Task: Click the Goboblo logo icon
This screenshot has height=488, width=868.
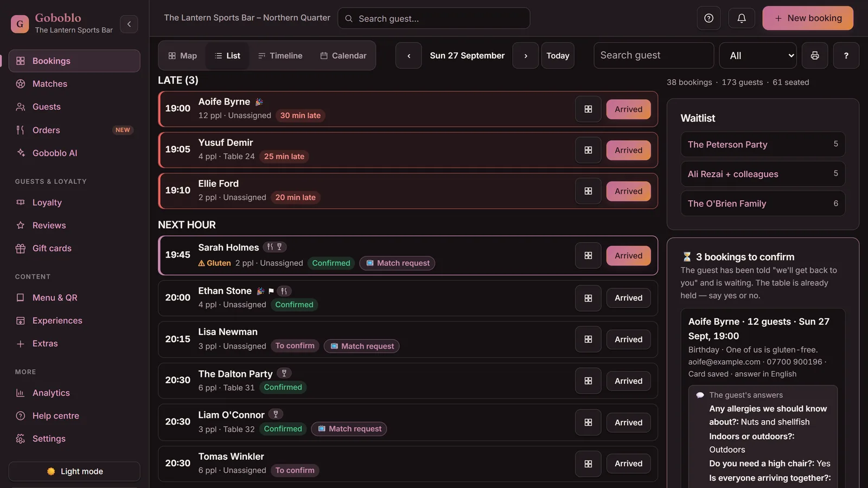Action: pyautogui.click(x=20, y=24)
